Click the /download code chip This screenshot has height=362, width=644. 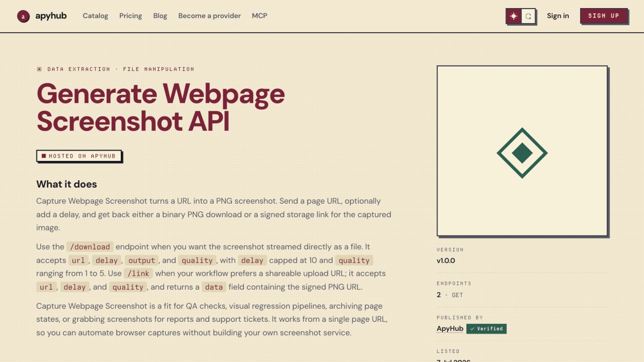coord(90,247)
